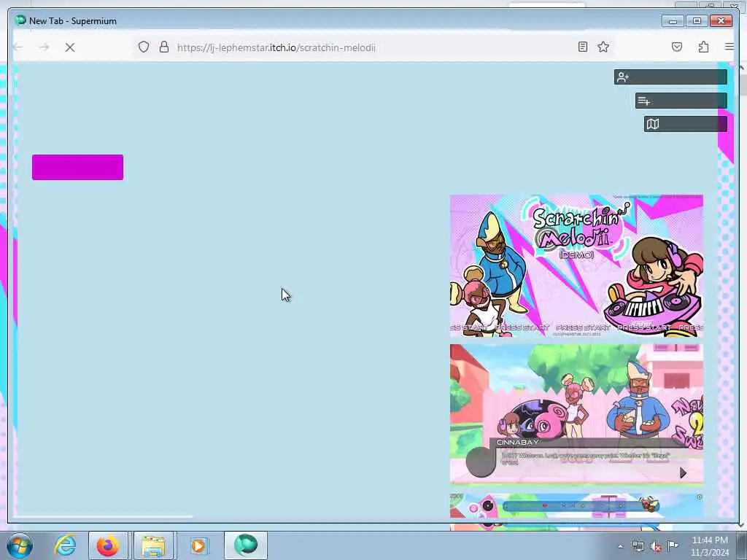Click the magenta button on the page
This screenshot has width=747, height=560.
point(77,167)
